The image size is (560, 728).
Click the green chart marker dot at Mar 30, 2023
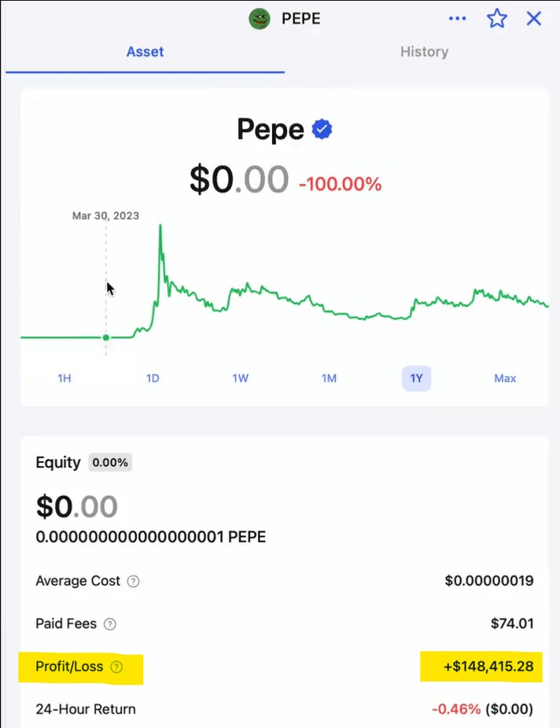coord(106,337)
